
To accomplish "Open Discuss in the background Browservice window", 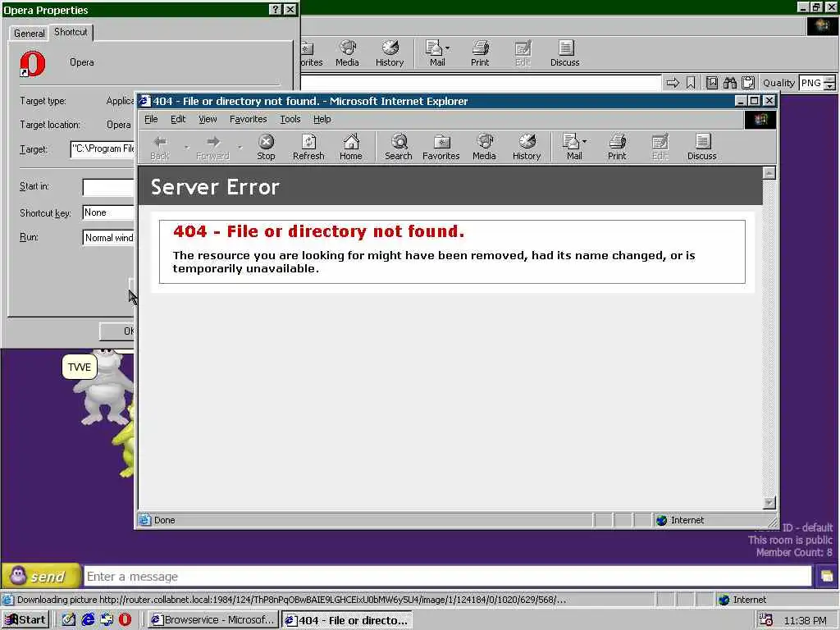I will [x=564, y=53].
